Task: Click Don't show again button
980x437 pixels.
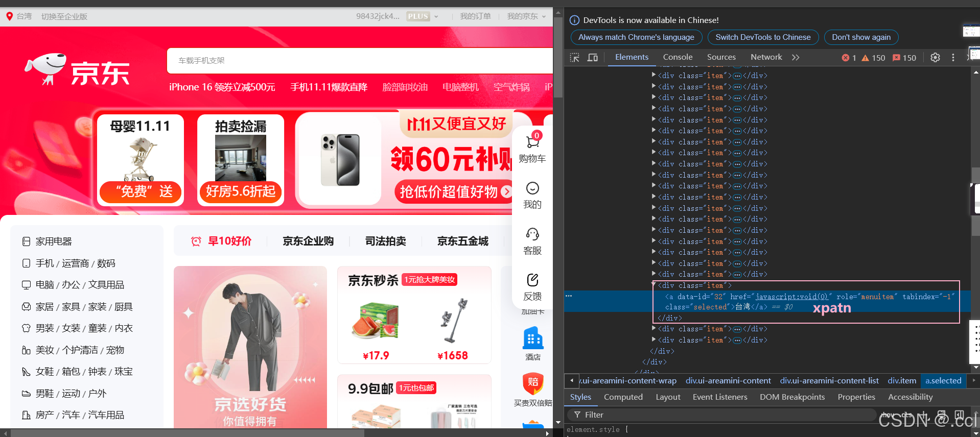Action: pyautogui.click(x=861, y=37)
